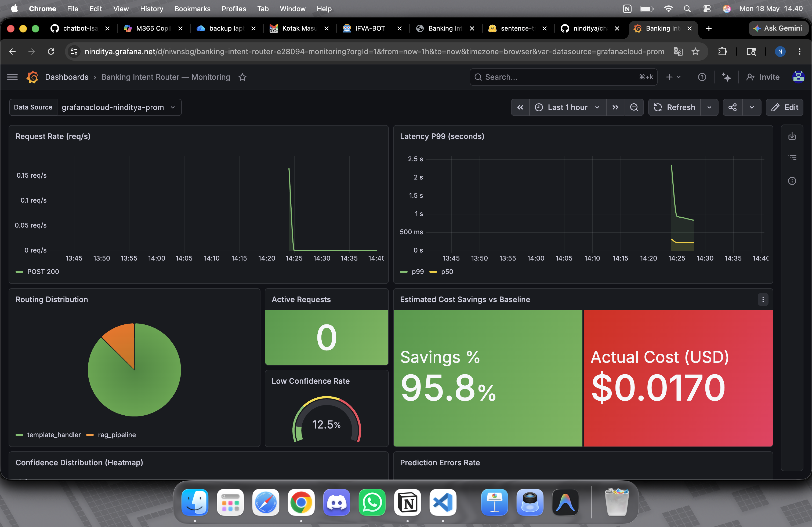The image size is (812, 527).
Task: Open Notion from the Dock
Action: point(407,503)
